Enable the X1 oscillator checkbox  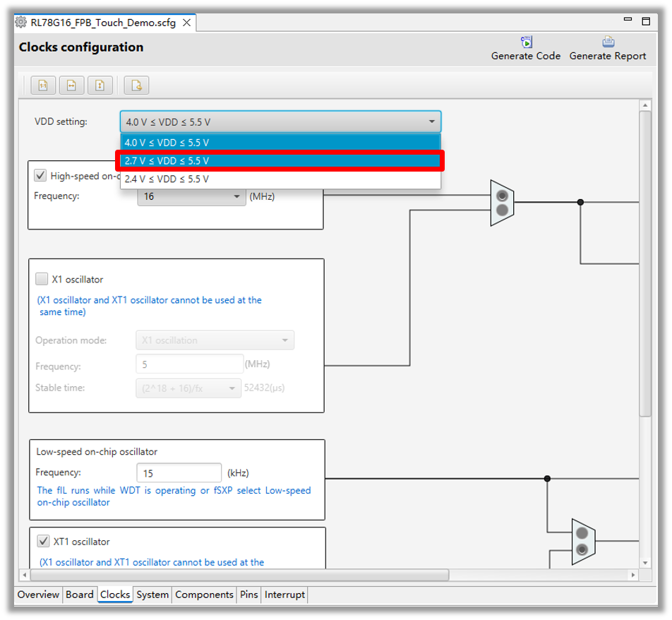pos(42,279)
